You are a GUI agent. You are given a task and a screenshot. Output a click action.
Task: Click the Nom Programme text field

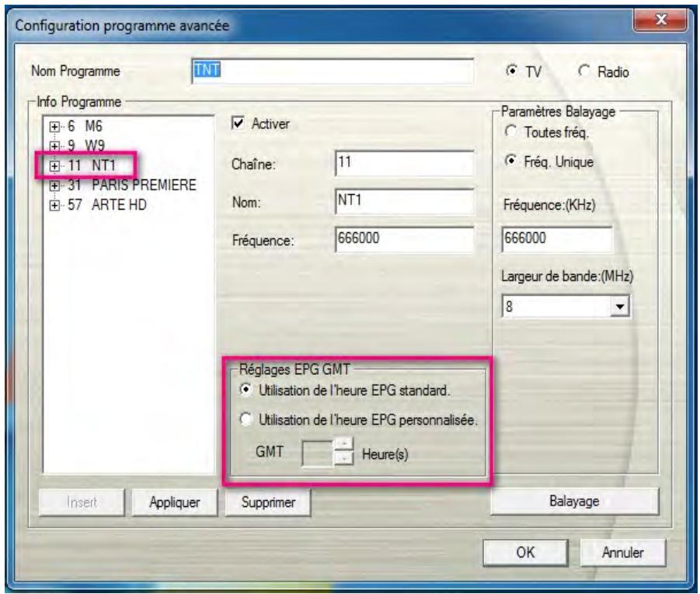tap(333, 71)
